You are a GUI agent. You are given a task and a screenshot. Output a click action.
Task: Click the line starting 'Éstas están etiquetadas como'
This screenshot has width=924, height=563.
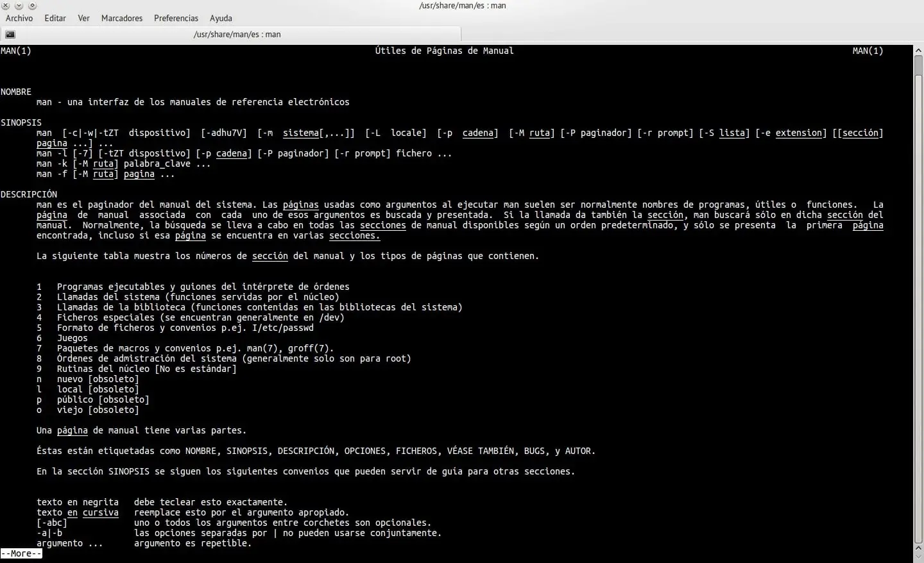[316, 451]
